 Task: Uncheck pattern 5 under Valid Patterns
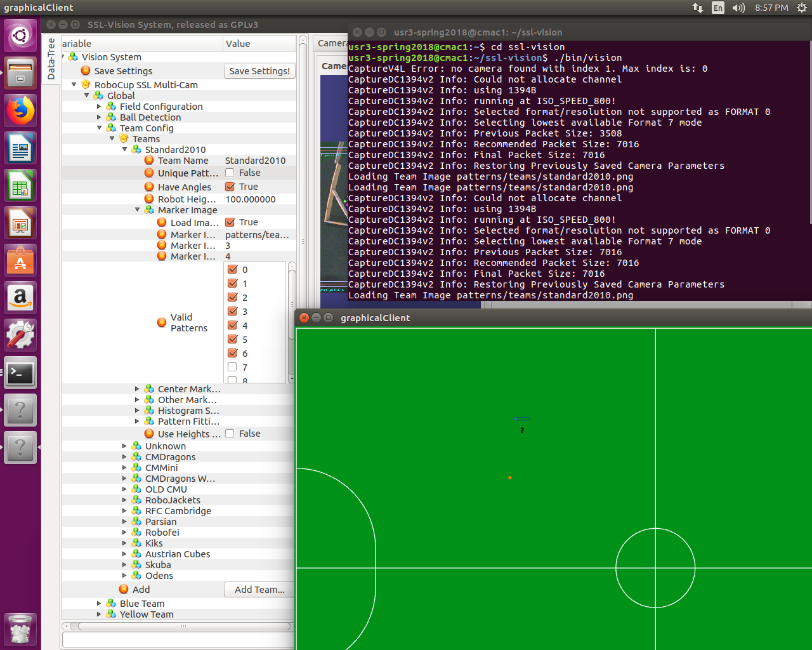point(232,340)
